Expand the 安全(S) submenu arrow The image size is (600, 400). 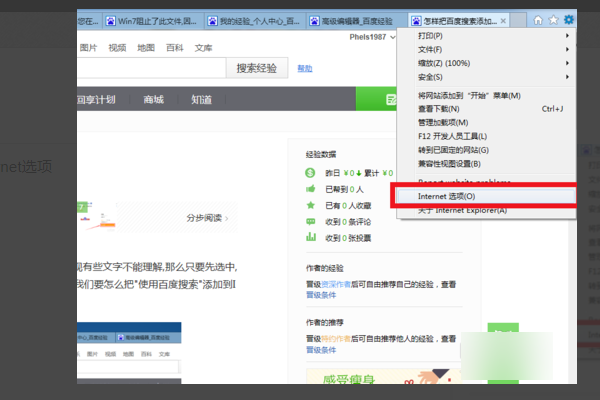(567, 77)
